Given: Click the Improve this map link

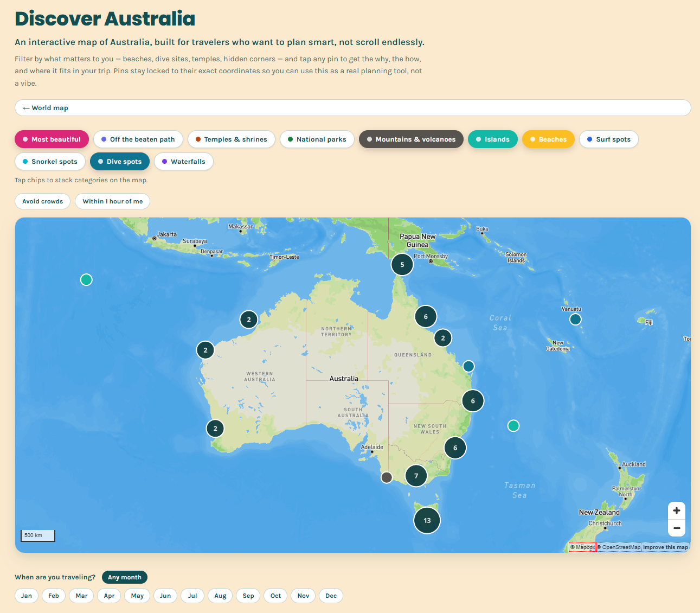Looking at the screenshot, I should coord(666,547).
